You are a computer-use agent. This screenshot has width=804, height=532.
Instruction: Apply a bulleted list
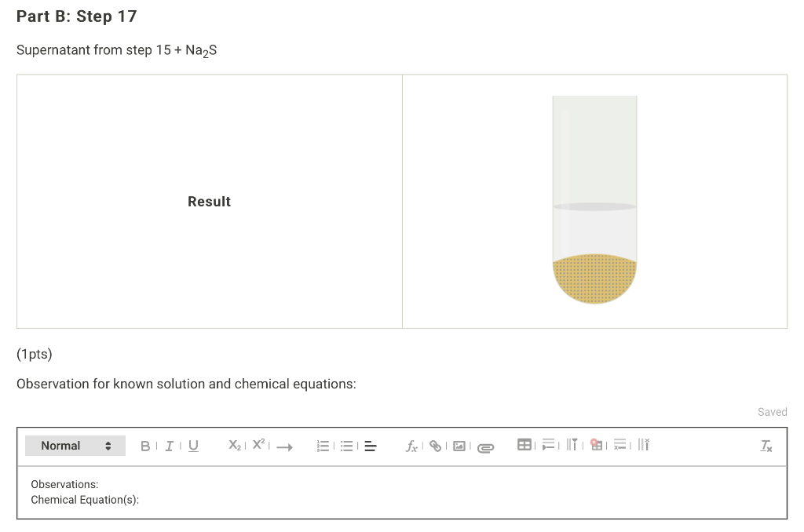click(345, 446)
